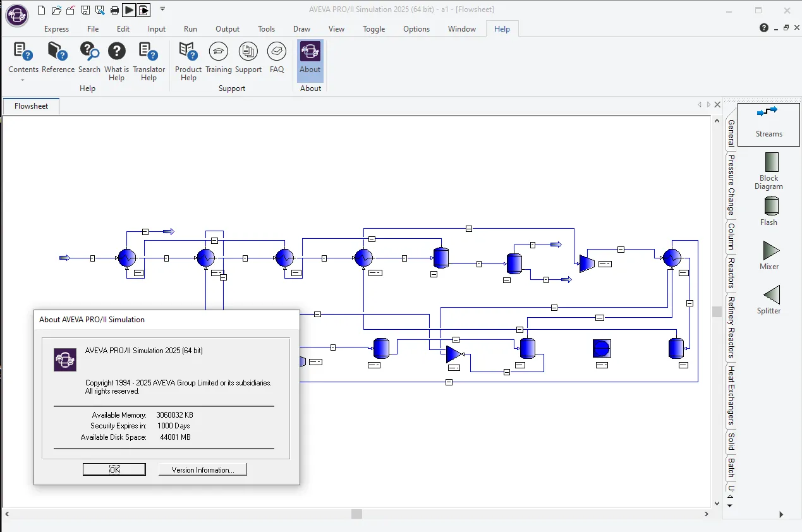Print the flowsheet using the printer icon
This screenshot has height=532, width=802.
pyautogui.click(x=114, y=10)
